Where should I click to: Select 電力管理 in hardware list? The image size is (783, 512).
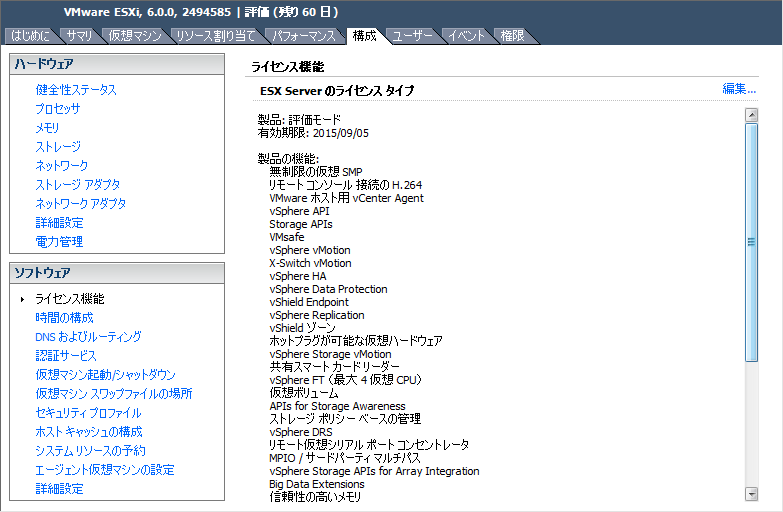pyautogui.click(x=59, y=242)
